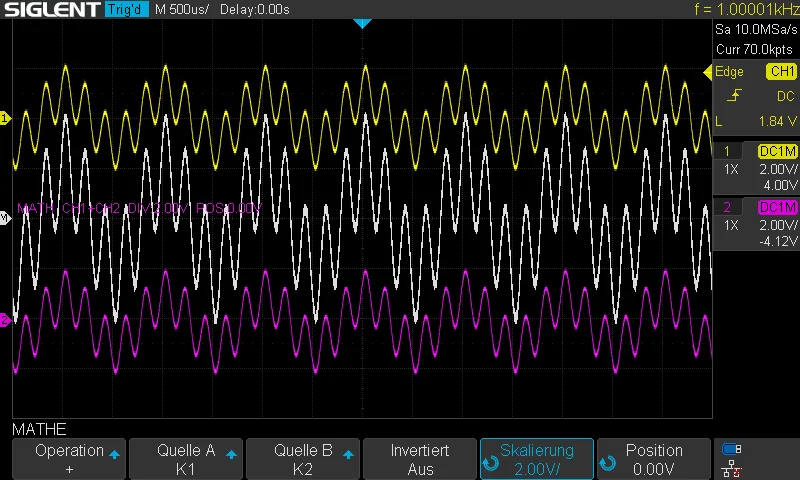Click the M 500us/ timebase readout

[182, 9]
